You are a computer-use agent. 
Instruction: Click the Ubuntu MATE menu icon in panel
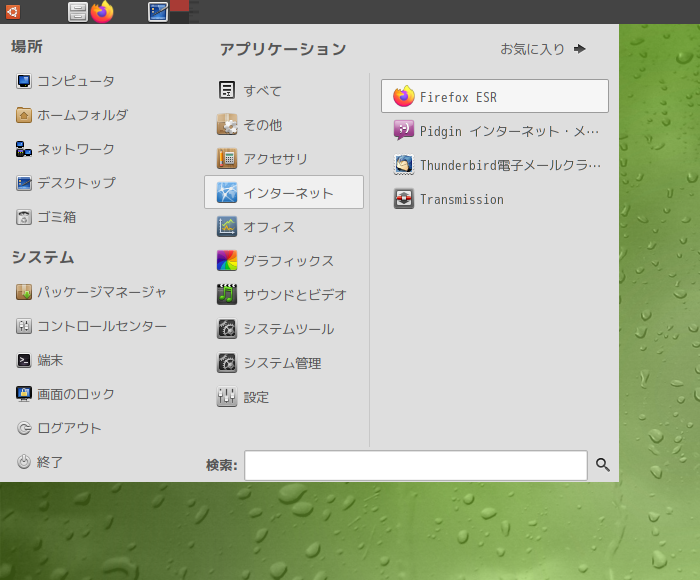(12, 12)
